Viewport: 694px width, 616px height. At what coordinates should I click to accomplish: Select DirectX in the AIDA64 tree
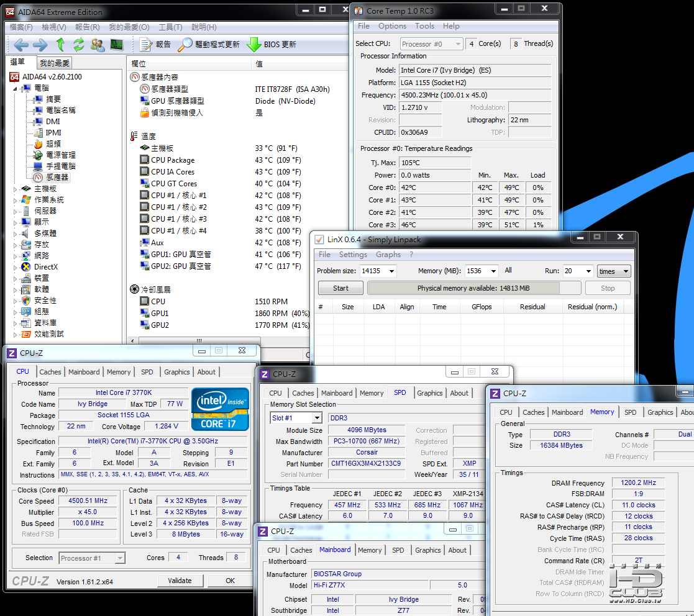(45, 266)
